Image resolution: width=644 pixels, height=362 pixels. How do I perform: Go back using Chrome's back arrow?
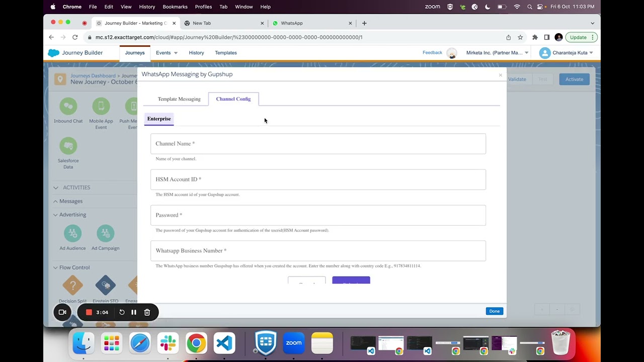51,37
